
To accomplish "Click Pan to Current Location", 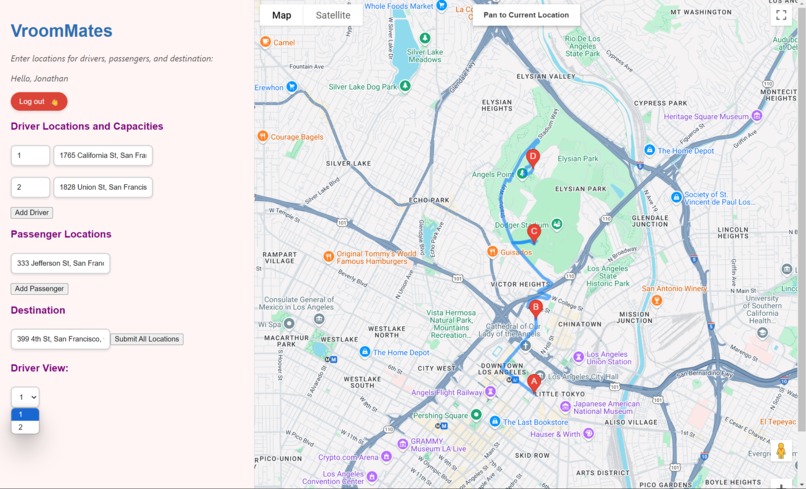I will pos(526,15).
